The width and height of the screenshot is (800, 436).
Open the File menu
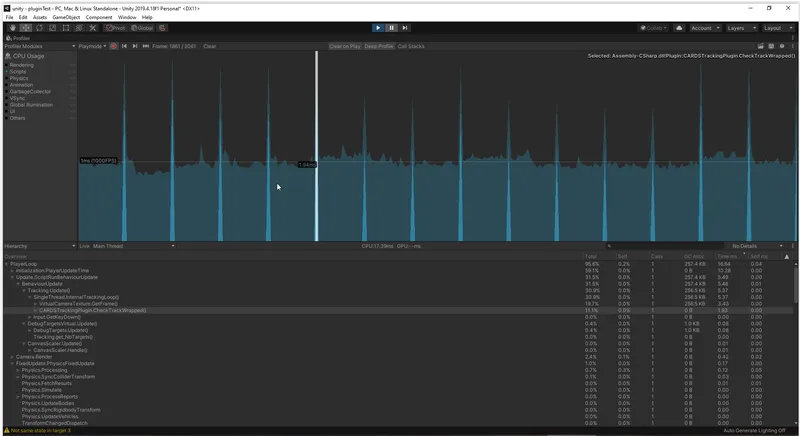click(9, 17)
